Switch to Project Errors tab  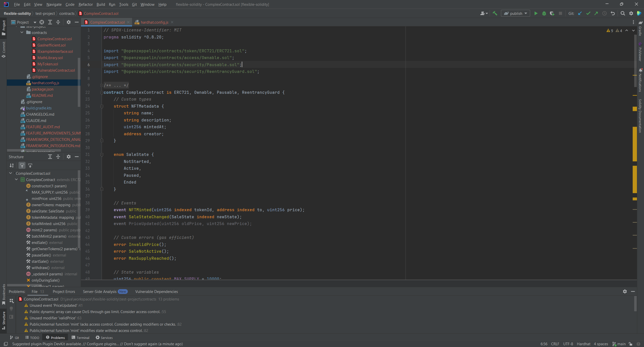64,291
